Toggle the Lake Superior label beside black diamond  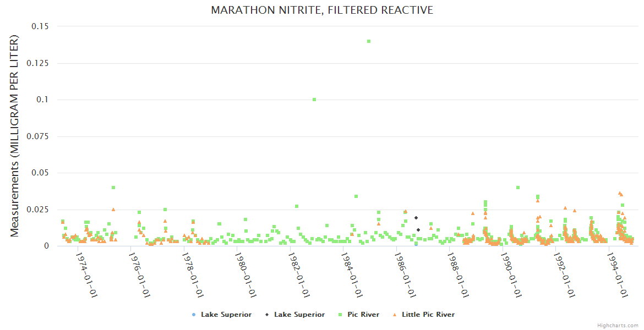tap(299, 315)
